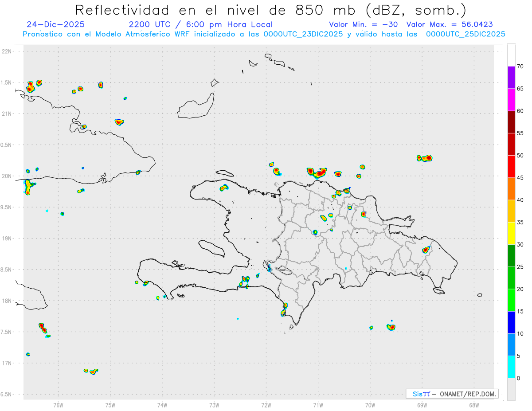Click the colorbar label '15'
This screenshot has height=411, width=532.
[520, 311]
